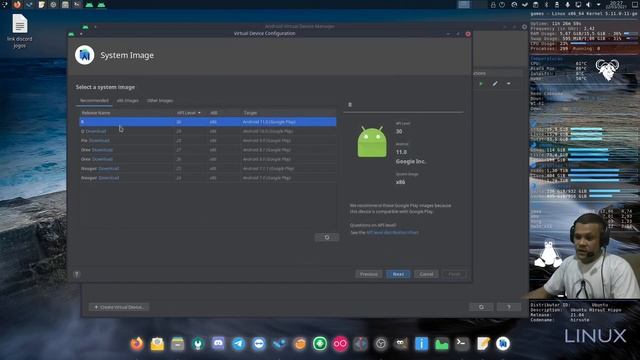Screen dimensions: 640x360
Task: Open Android Studio from the dock
Action: click(503, 344)
